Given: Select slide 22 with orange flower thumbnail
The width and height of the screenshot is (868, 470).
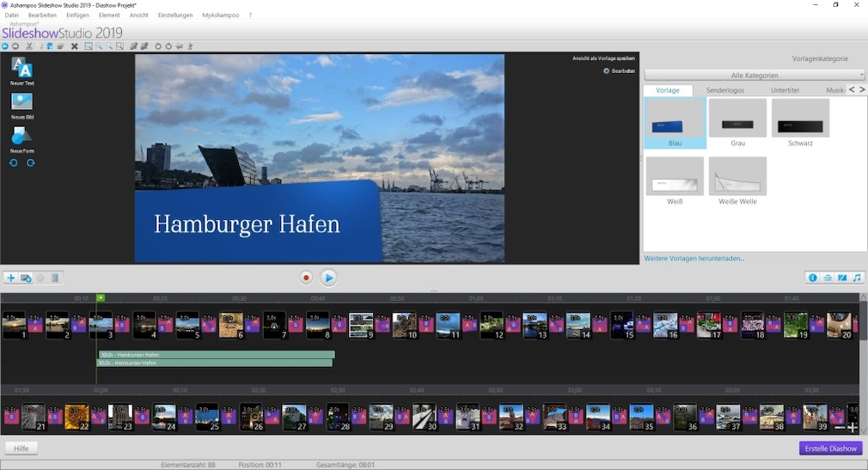Looking at the screenshot, I should pyautogui.click(x=77, y=418).
